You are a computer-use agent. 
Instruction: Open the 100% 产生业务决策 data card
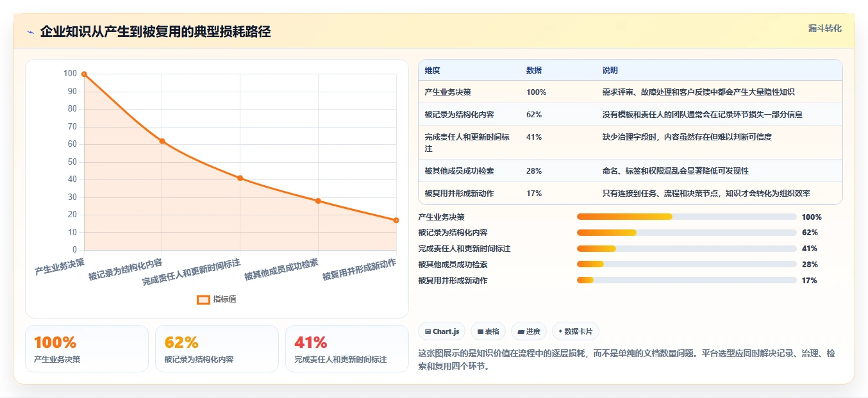(87, 349)
